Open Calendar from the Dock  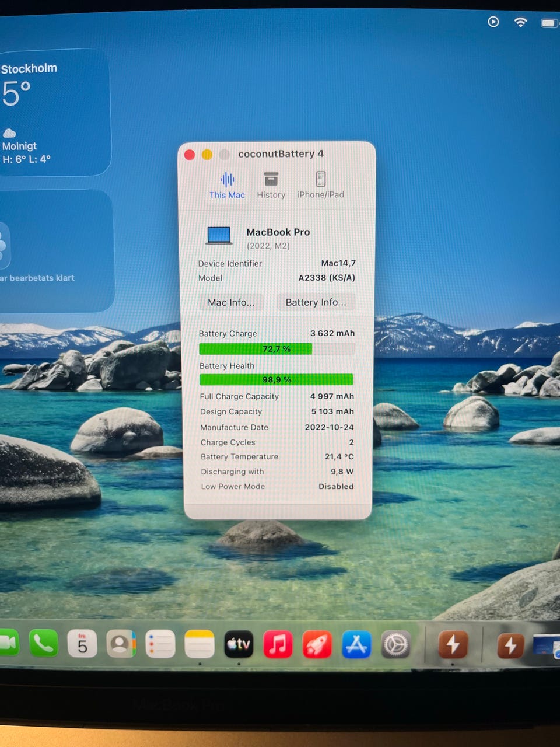click(x=82, y=644)
